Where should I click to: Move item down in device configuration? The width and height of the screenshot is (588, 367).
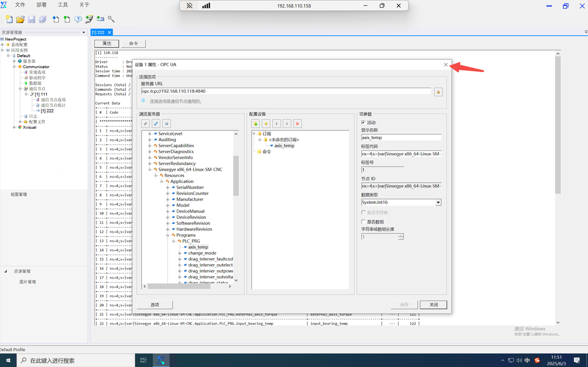(x=287, y=124)
